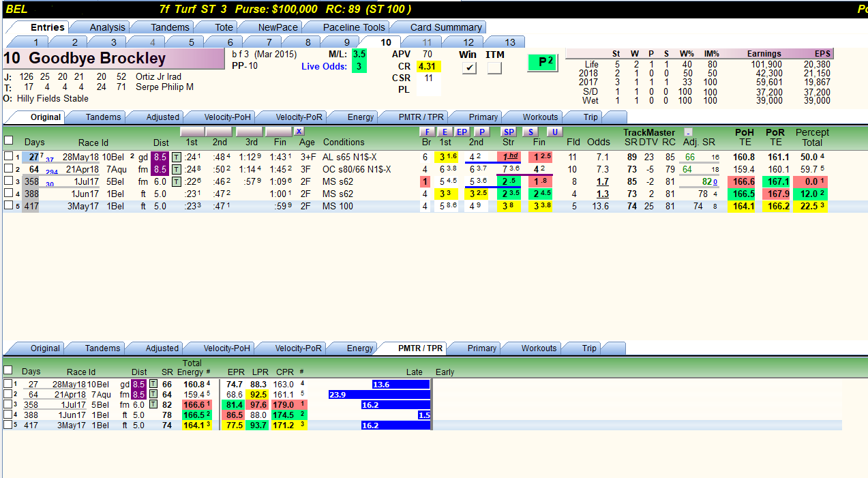Click the yellow CR value 4.31
The height and width of the screenshot is (478, 868).
pos(430,66)
